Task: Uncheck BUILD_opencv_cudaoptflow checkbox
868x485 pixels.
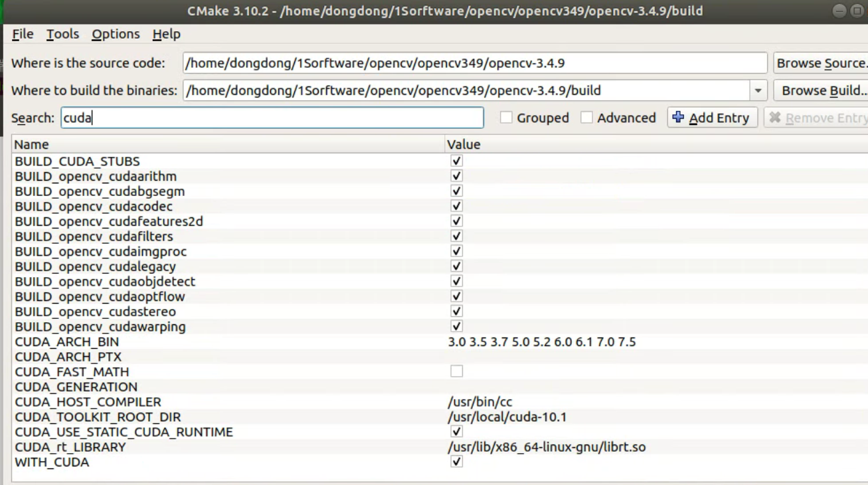Action: click(456, 296)
